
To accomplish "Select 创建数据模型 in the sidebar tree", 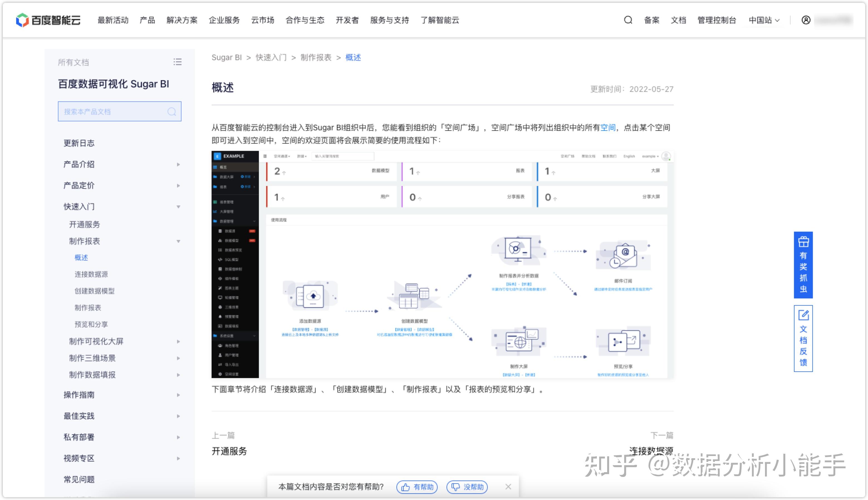I will 94,291.
